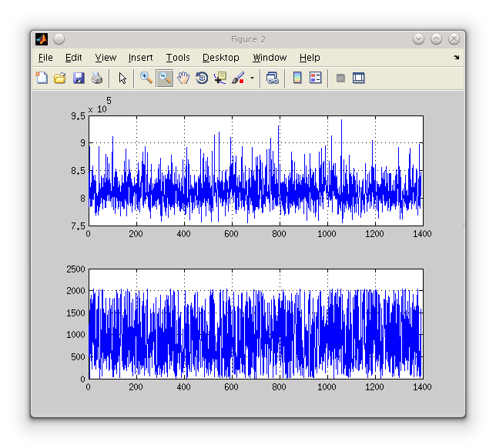The height and width of the screenshot is (448, 496).
Task: Click the Link Plot icon
Action: (273, 78)
